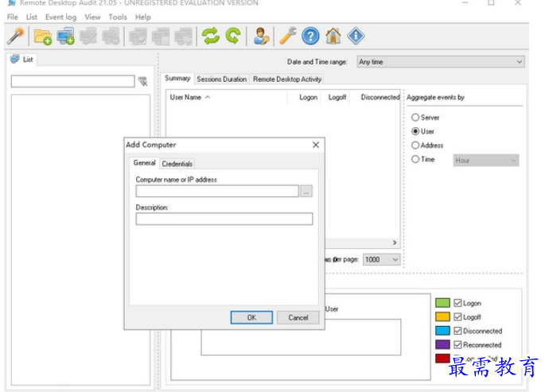Switch to the Remote Desktop Activity tab
This screenshot has height=392, width=545.
(287, 80)
